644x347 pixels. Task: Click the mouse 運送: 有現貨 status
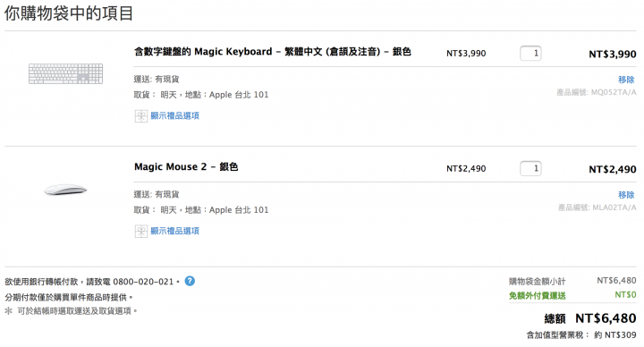click(x=157, y=194)
